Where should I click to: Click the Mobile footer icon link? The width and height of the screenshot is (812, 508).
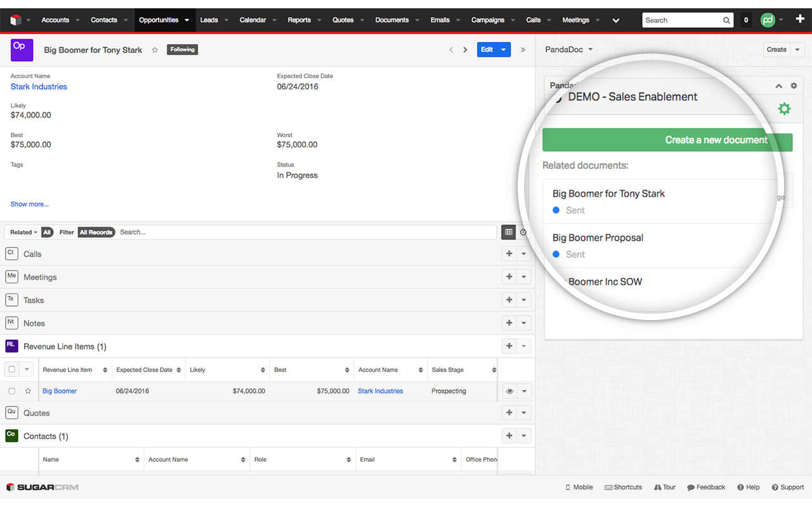click(579, 487)
